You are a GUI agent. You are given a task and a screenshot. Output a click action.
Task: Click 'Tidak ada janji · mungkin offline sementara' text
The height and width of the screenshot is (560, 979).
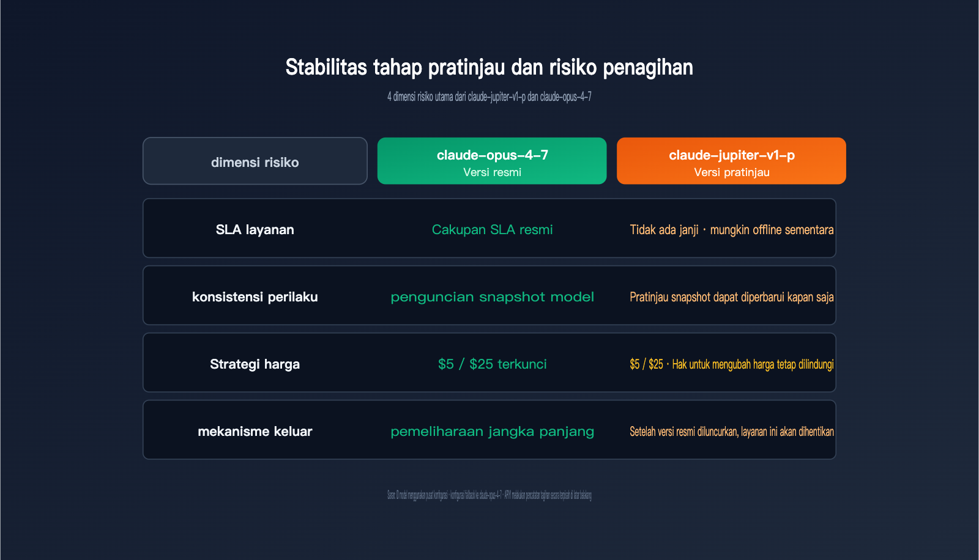pos(732,230)
